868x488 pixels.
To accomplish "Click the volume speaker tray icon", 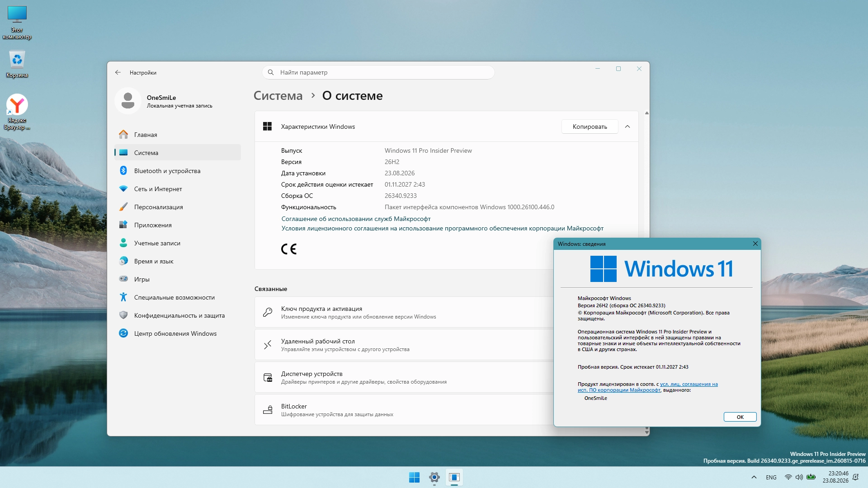I will [x=799, y=477].
